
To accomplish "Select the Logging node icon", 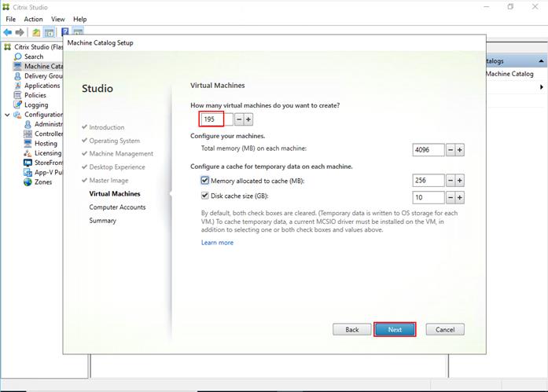I will point(17,104).
